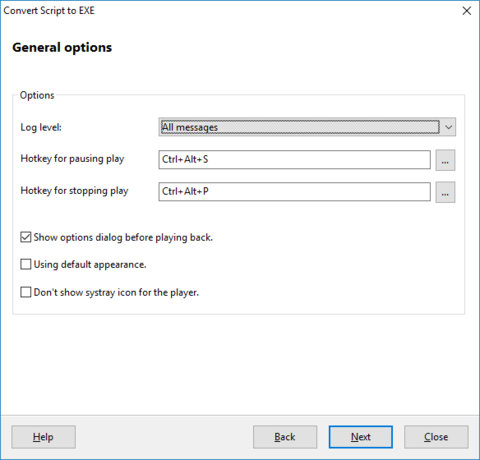Open hotkey picker for pausing play
The width and height of the screenshot is (480, 460).
pos(445,160)
